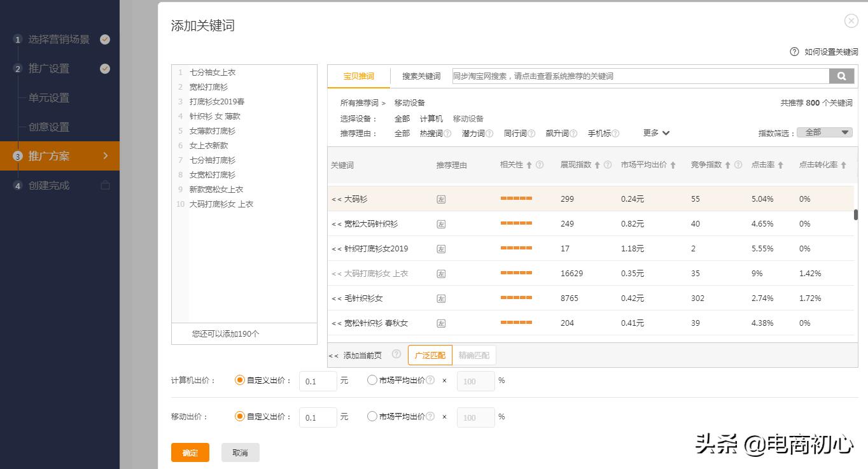The height and width of the screenshot is (469, 868).
Task: Expand the 更多 dropdown in 推荐理由
Action: 655,133
